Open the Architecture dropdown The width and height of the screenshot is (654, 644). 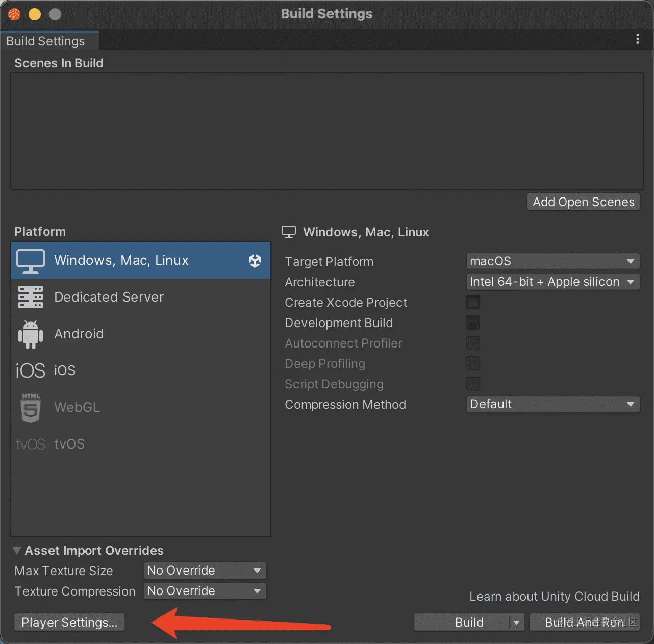553,282
